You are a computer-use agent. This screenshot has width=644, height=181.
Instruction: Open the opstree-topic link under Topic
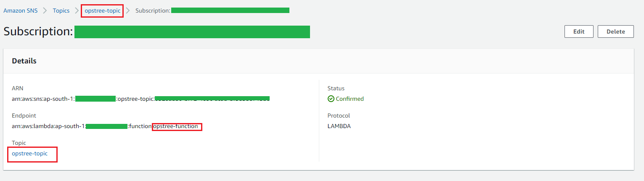tap(30, 154)
